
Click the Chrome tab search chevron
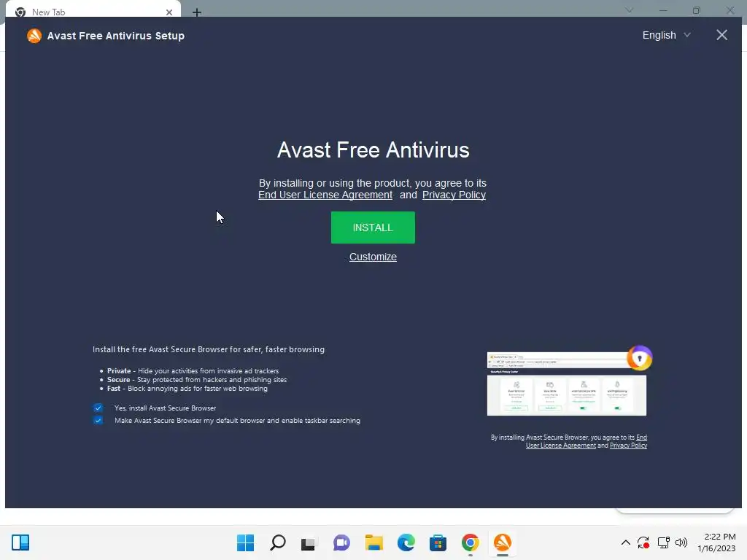[630, 9]
